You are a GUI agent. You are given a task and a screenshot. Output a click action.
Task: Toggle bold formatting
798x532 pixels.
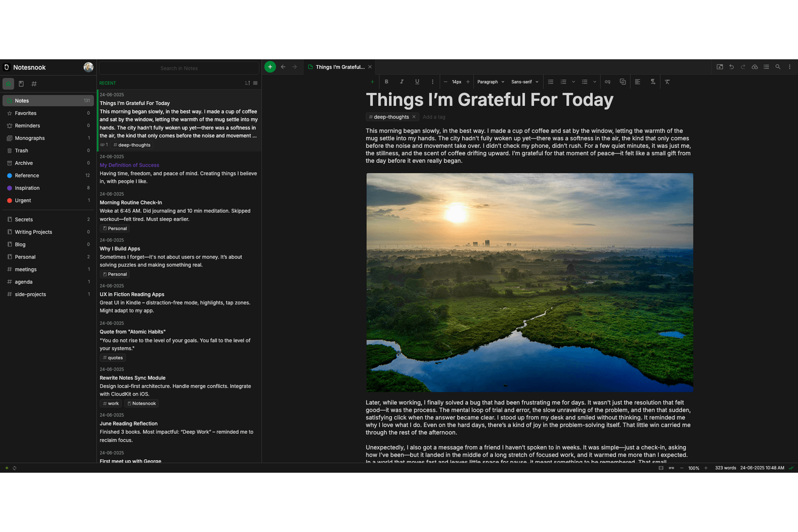[387, 82]
